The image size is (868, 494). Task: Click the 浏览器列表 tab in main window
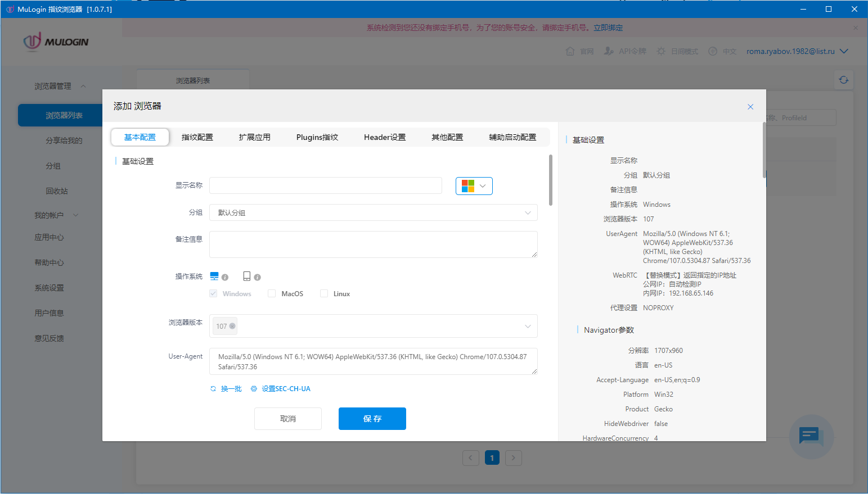coord(193,80)
